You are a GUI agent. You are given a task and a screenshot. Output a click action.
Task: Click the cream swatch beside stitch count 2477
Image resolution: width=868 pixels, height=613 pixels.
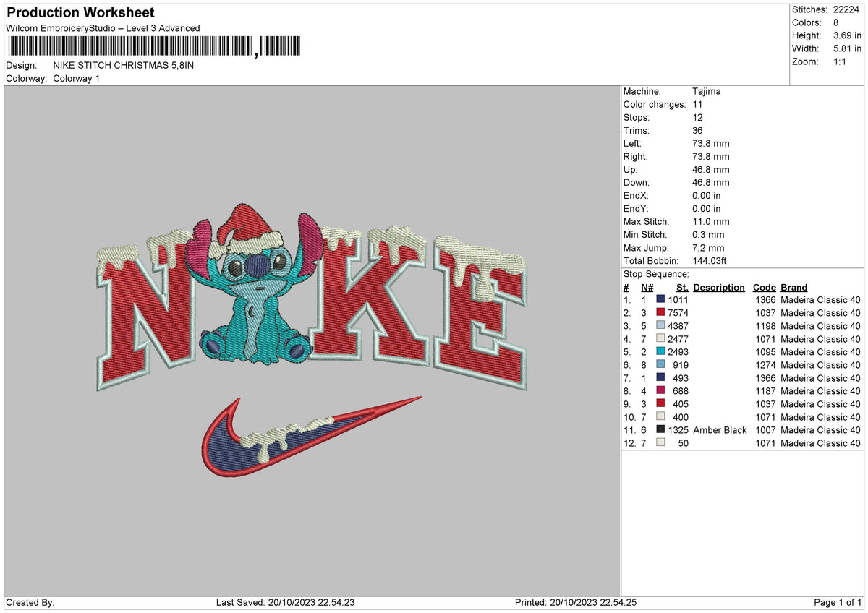pos(660,339)
